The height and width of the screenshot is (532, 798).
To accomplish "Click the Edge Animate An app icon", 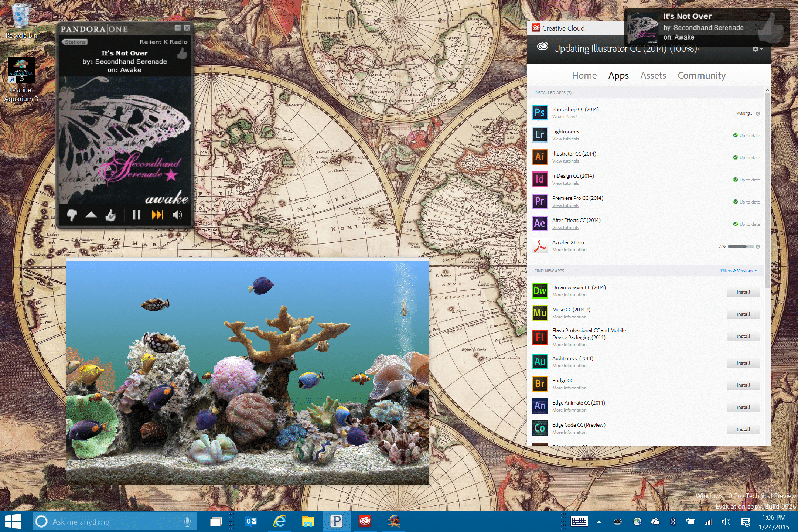I will [539, 406].
